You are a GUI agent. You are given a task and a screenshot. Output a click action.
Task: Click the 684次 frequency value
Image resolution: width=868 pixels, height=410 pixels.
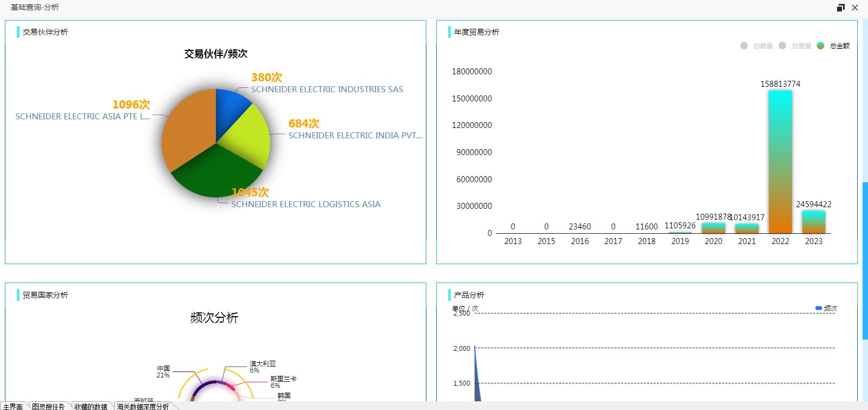(304, 124)
